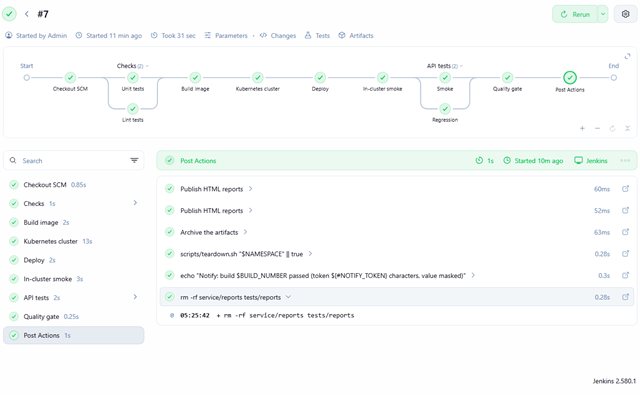Open second Publish HTML reports log externally
This screenshot has height=400, width=640.
[625, 210]
